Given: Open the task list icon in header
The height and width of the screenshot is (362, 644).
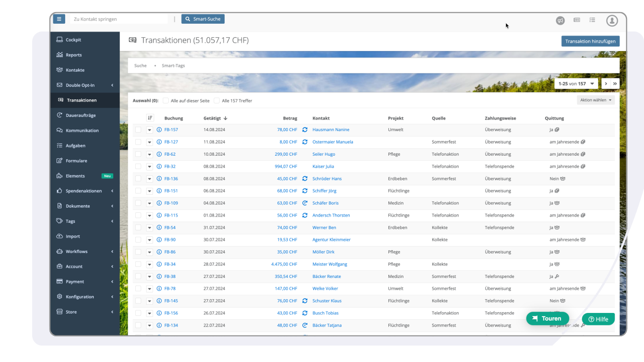Looking at the screenshot, I should [592, 20].
